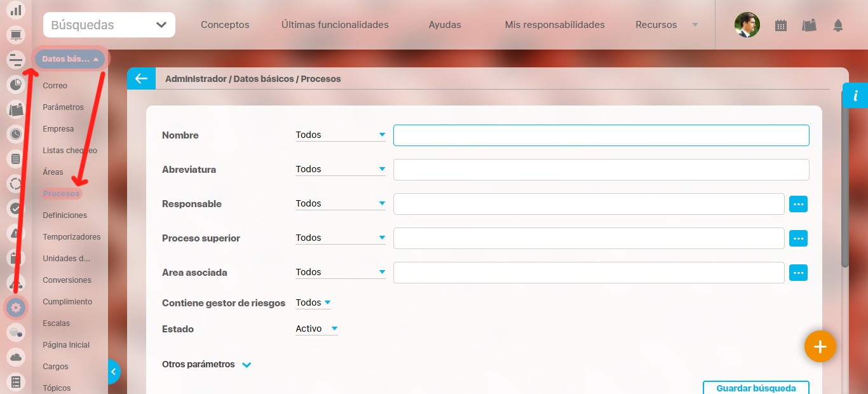Click the Guardar búsqueda button
Image resolution: width=868 pixels, height=394 pixels.
click(756, 388)
